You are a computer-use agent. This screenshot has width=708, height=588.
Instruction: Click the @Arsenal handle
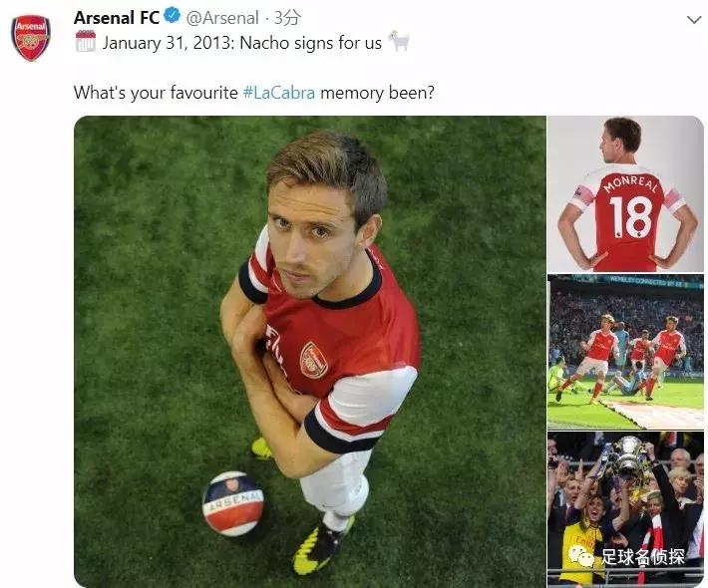(222, 17)
